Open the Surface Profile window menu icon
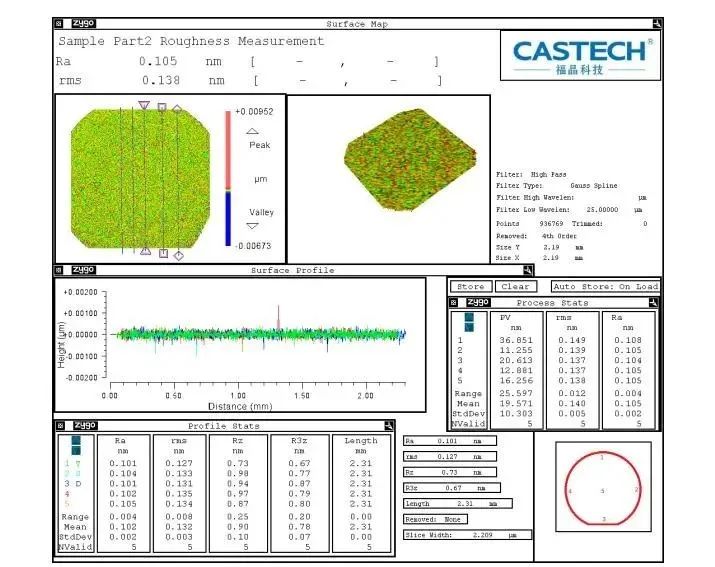Screen dimensions: 715x567 [59, 270]
